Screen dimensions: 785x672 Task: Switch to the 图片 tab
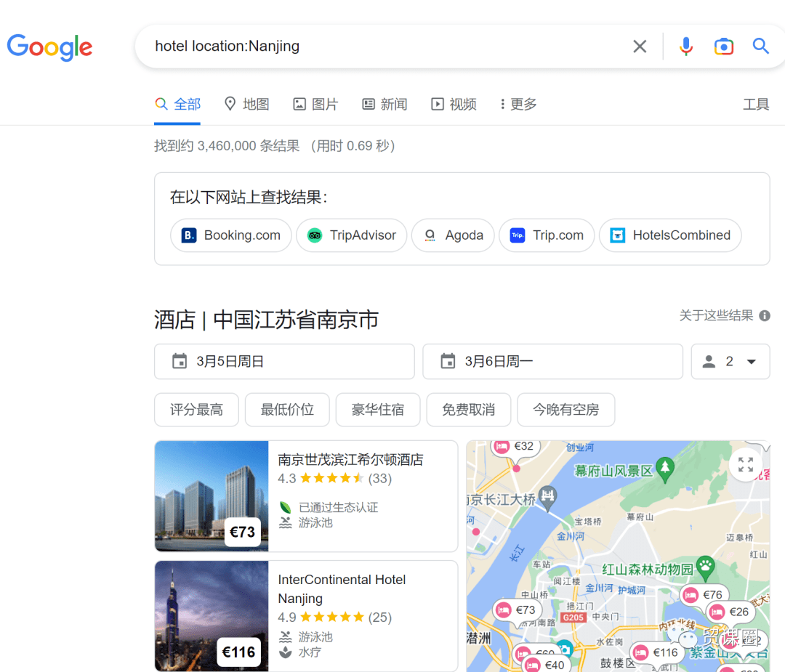315,104
